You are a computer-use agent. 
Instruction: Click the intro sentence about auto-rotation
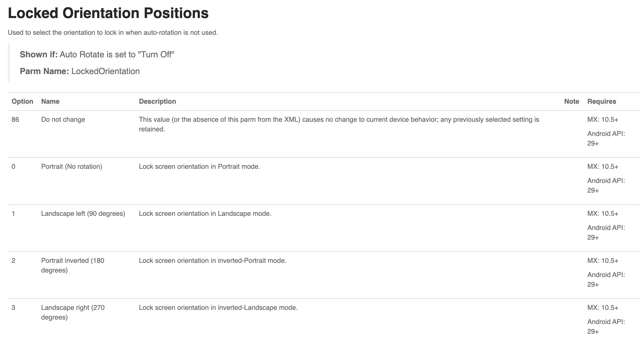(x=113, y=33)
